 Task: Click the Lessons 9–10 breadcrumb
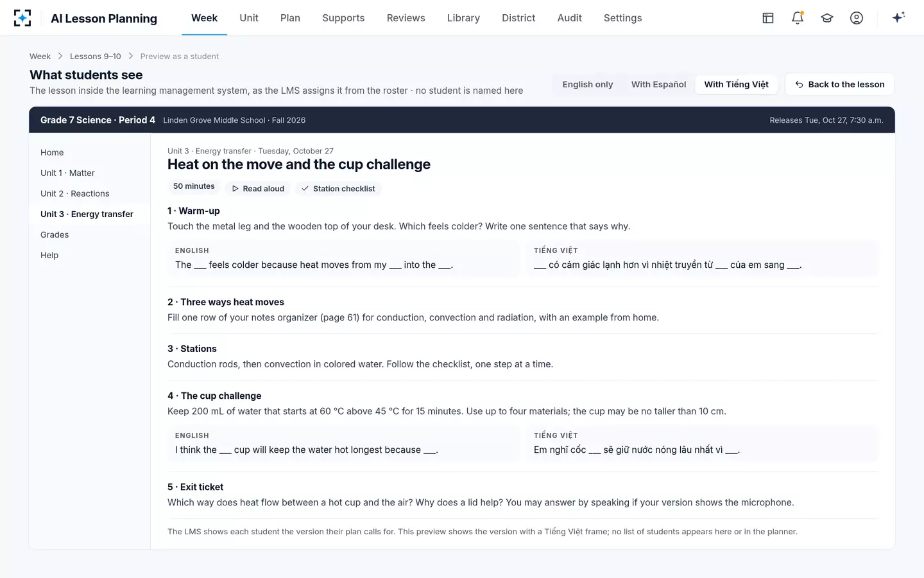click(95, 57)
